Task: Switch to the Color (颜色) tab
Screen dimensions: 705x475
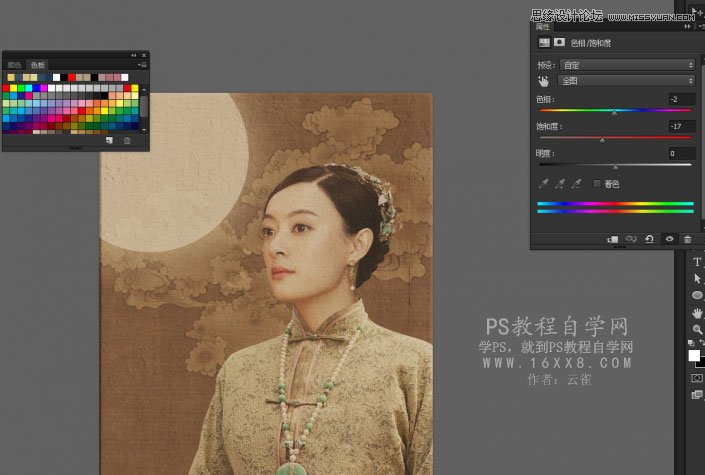Action: [14, 65]
